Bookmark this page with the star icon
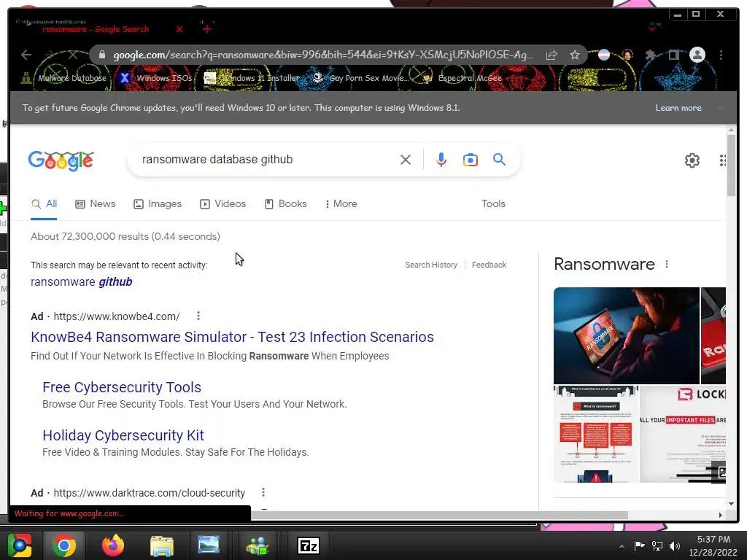This screenshot has width=747, height=560. point(575,55)
